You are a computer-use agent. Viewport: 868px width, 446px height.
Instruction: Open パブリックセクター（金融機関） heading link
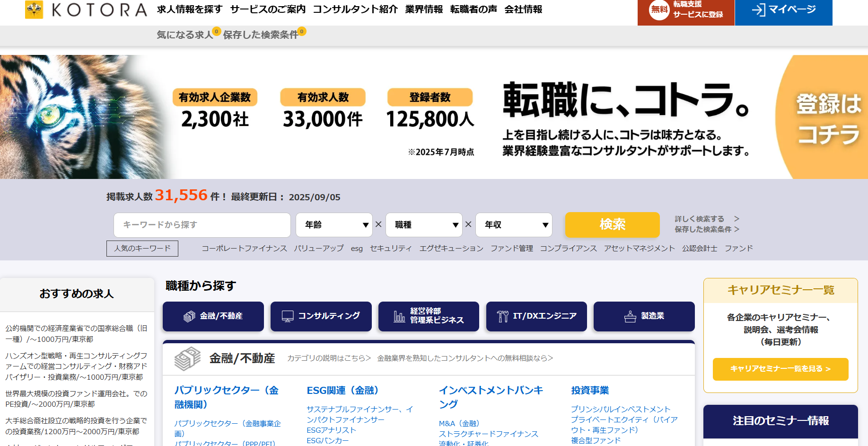[227, 397]
